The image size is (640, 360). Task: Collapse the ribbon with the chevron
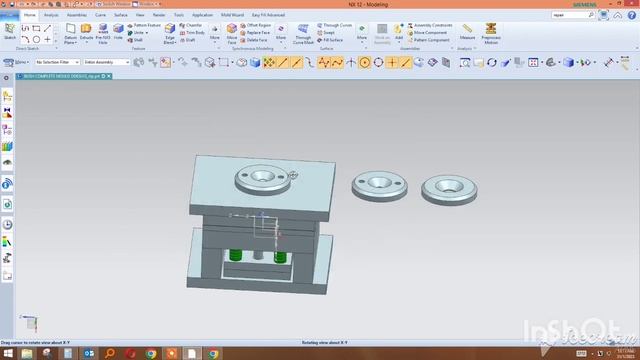click(618, 15)
